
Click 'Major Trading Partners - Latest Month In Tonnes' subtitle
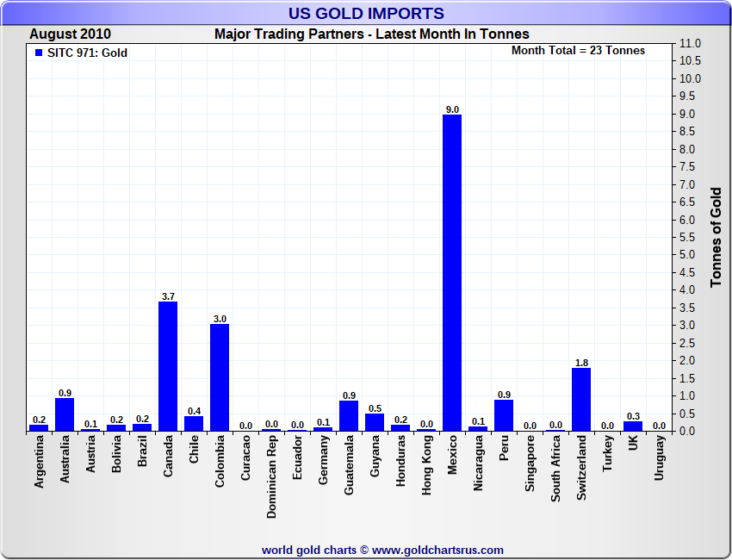pyautogui.click(x=372, y=34)
